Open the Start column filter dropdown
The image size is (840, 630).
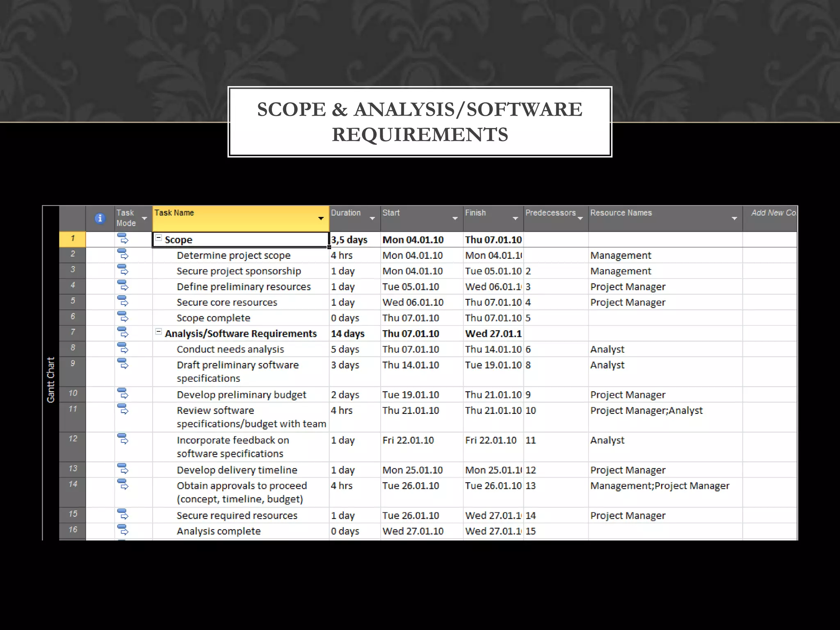(455, 219)
